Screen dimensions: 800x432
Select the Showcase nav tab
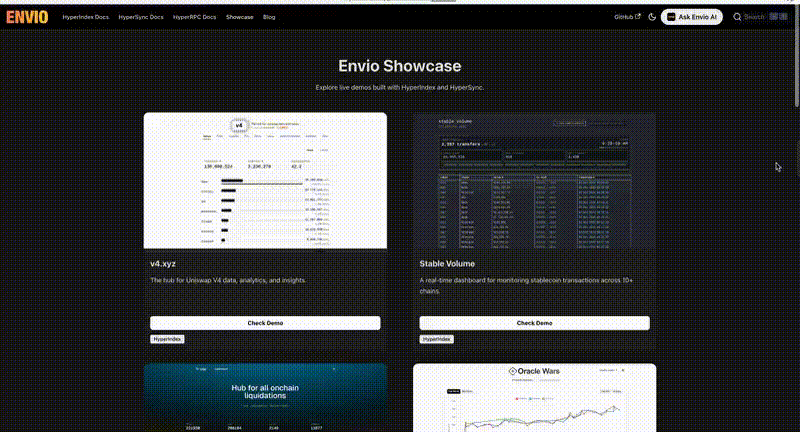(239, 18)
